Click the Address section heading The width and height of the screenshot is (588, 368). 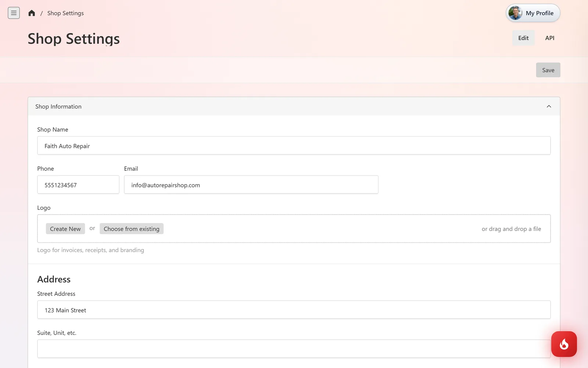54,279
